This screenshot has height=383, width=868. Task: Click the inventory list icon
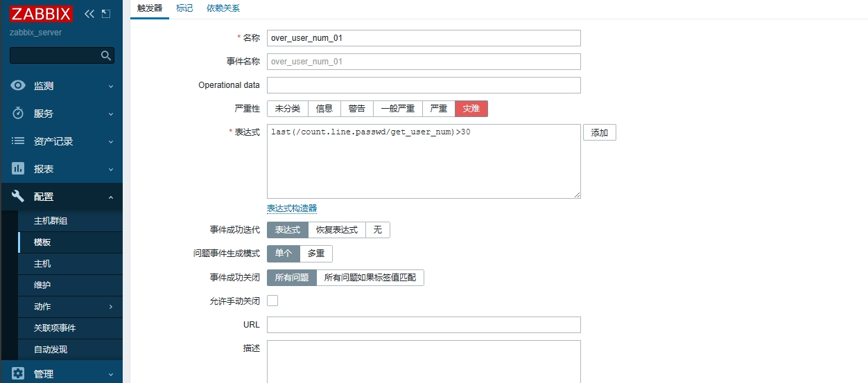[x=19, y=141]
